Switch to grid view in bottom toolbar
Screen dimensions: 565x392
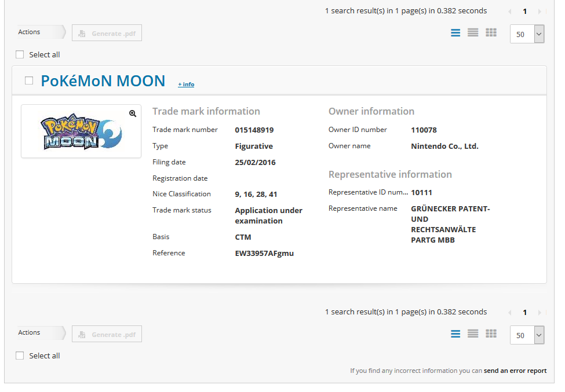[x=491, y=334]
